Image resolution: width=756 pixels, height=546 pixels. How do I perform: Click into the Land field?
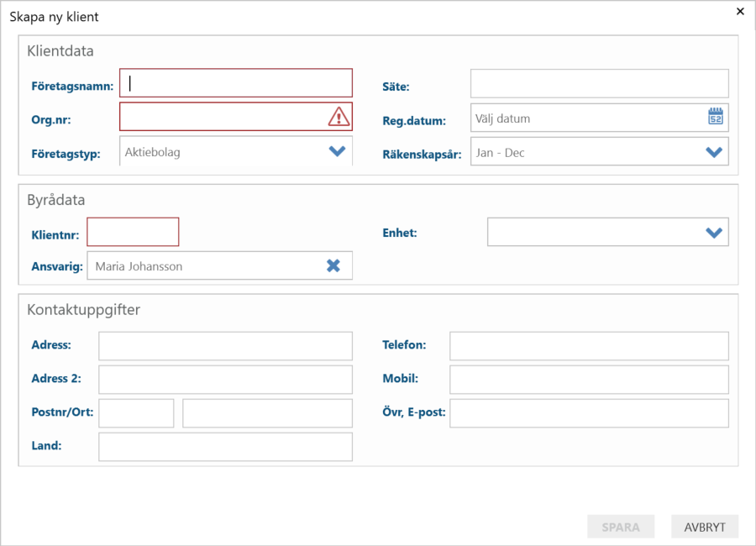(226, 447)
